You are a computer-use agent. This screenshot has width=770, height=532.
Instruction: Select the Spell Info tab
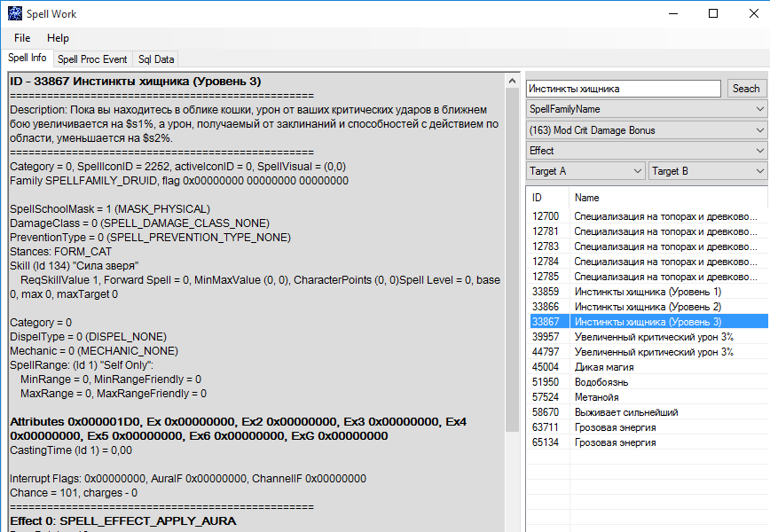[x=27, y=59]
